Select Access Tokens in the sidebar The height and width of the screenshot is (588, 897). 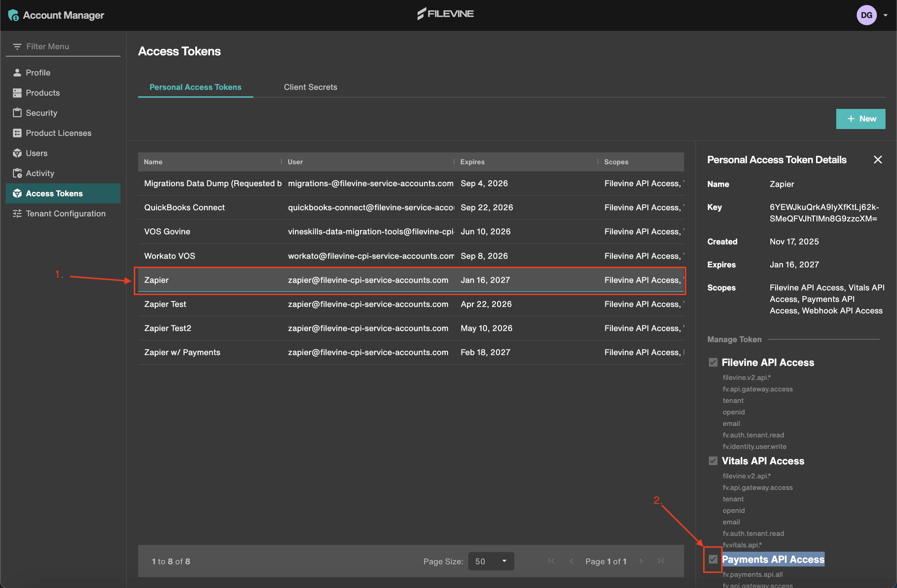tap(63, 193)
